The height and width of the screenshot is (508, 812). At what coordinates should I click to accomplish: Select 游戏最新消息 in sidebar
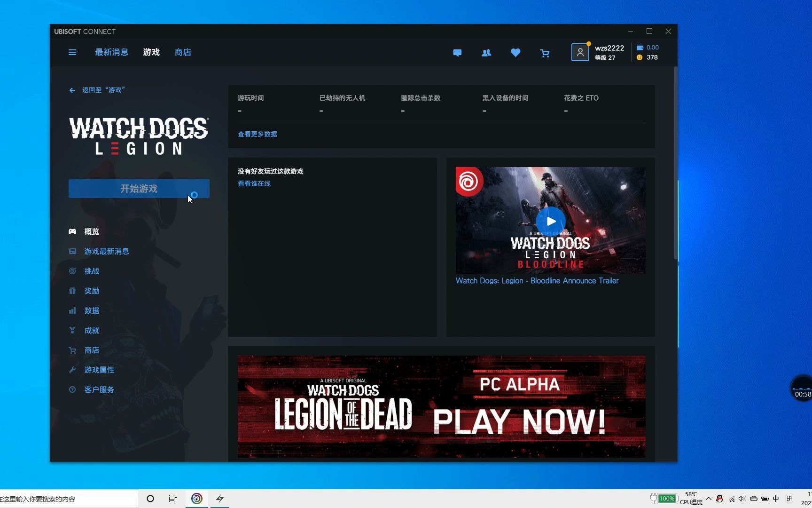coord(99,251)
